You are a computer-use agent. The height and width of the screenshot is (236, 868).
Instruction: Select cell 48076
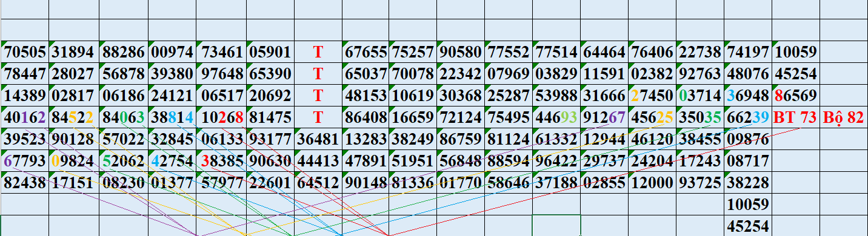point(748,74)
